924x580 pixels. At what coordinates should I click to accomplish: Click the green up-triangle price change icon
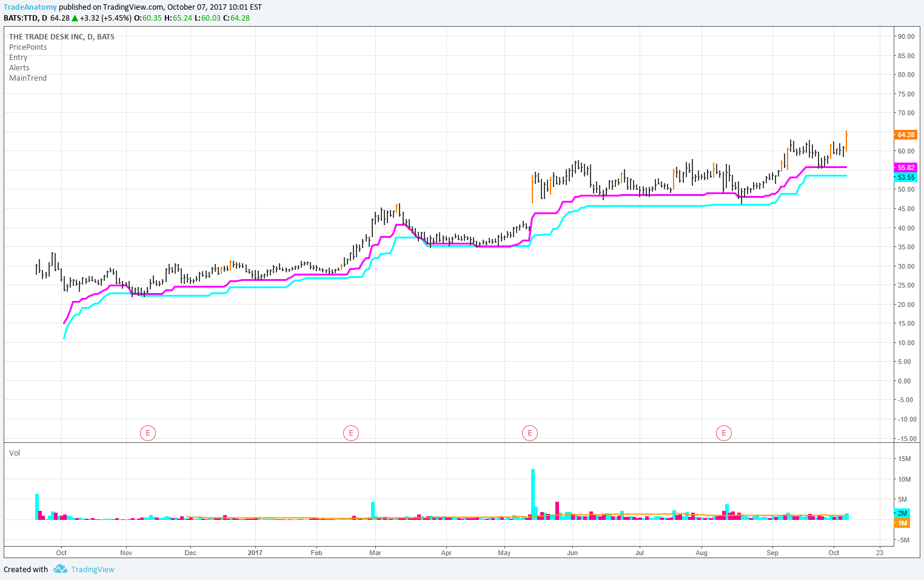[x=75, y=18]
